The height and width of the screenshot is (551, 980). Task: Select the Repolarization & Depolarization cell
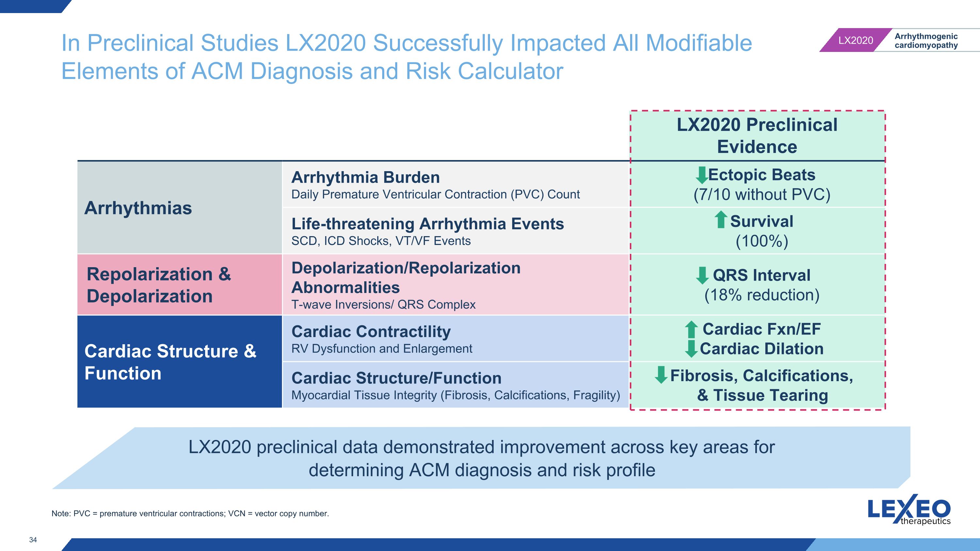(180, 285)
